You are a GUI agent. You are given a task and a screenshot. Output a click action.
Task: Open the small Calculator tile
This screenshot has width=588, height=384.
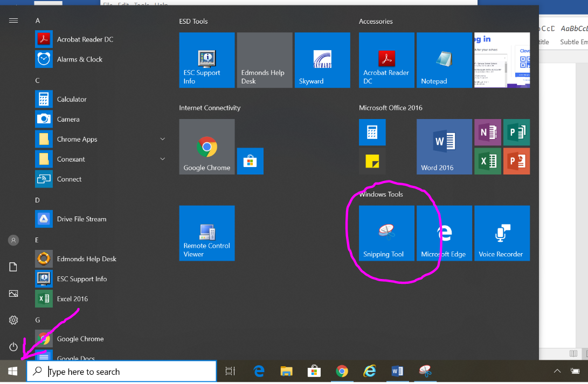tap(372, 132)
